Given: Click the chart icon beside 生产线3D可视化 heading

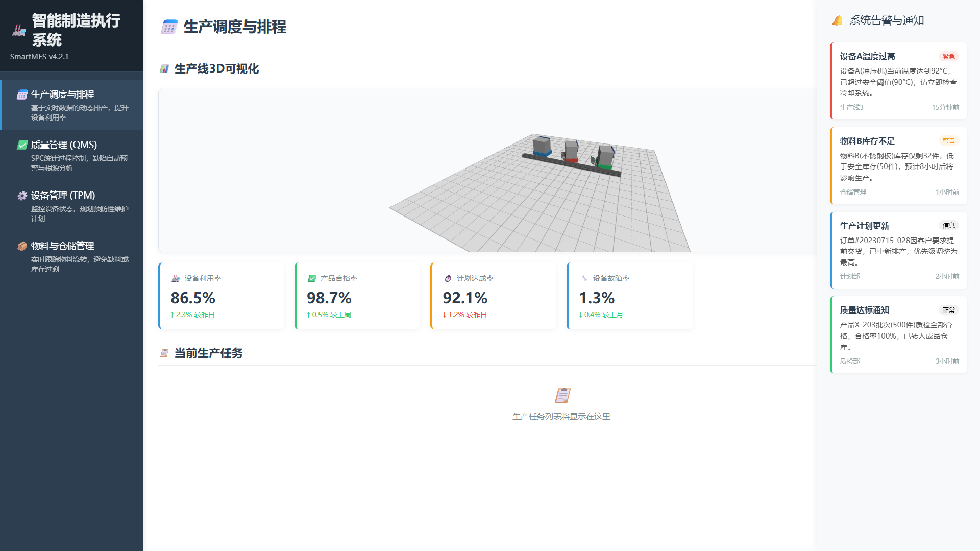Looking at the screenshot, I should (164, 69).
